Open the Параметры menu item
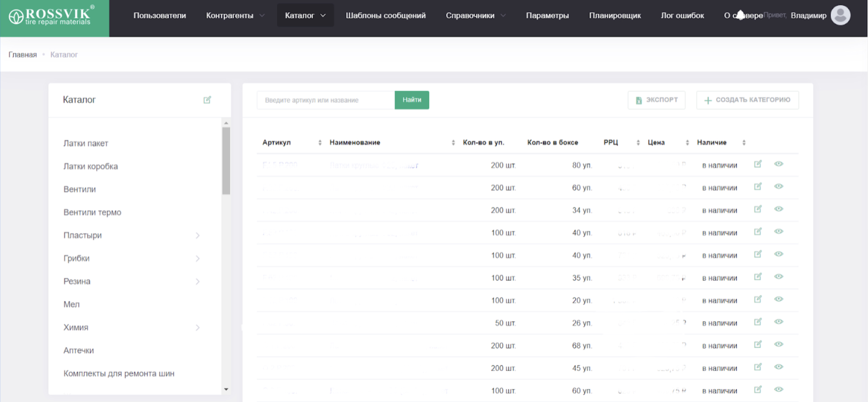The width and height of the screenshot is (868, 402). tap(547, 15)
